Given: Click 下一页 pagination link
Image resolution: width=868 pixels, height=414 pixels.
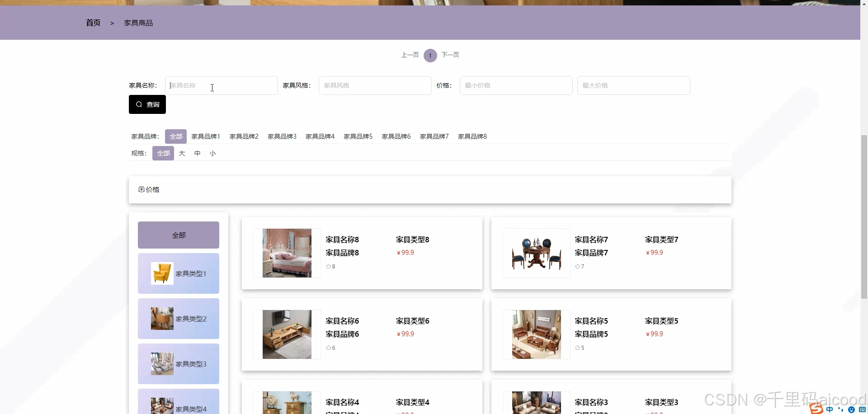Looking at the screenshot, I should pos(450,55).
